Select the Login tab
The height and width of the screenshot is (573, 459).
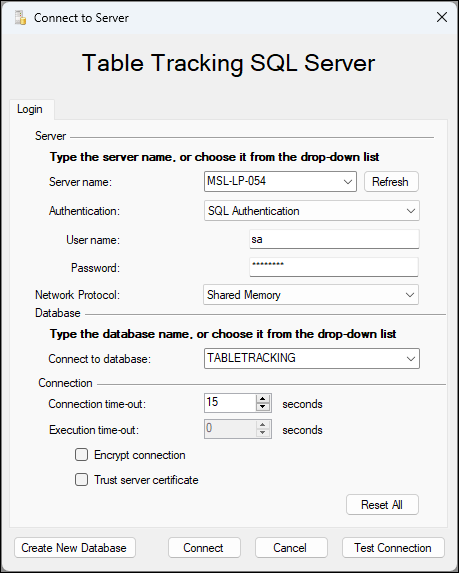30,109
